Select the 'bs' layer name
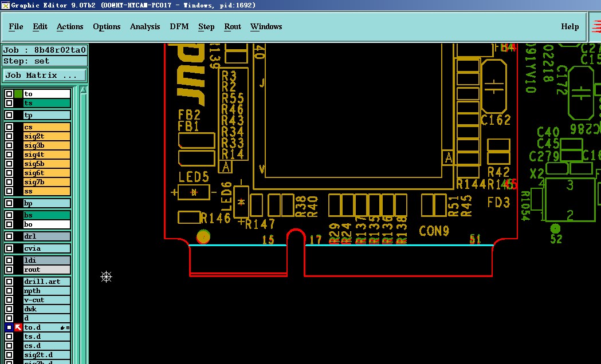The width and height of the screenshot is (601, 364). click(47, 215)
